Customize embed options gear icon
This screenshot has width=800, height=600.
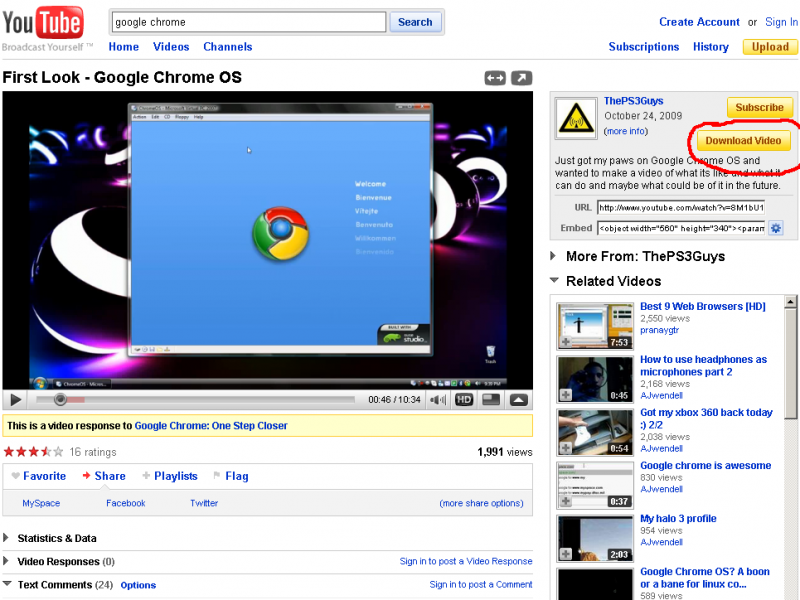coord(776,228)
